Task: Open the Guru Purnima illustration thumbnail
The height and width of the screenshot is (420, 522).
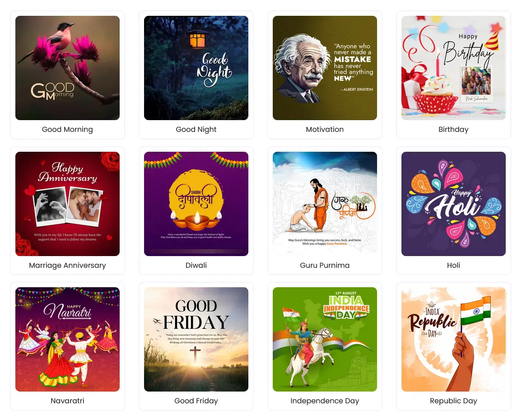Action: [325, 204]
